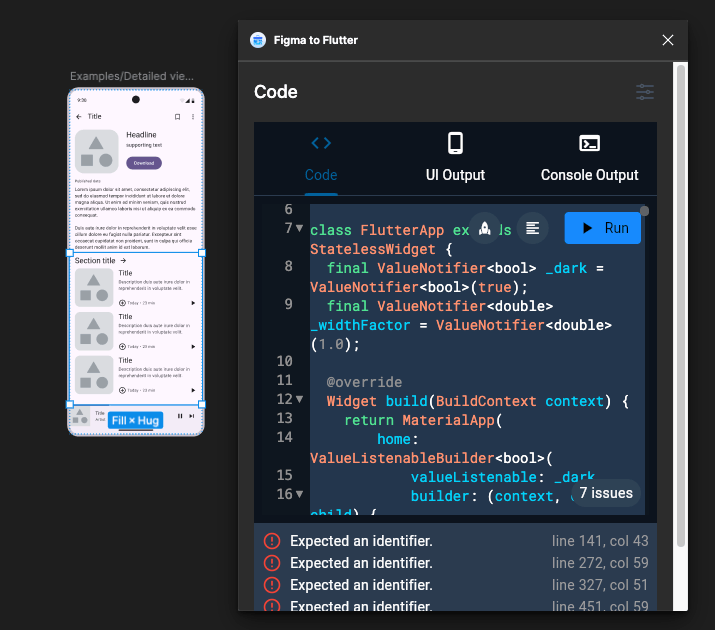Click the error icon for line 272
The height and width of the screenshot is (630, 715).
point(272,563)
